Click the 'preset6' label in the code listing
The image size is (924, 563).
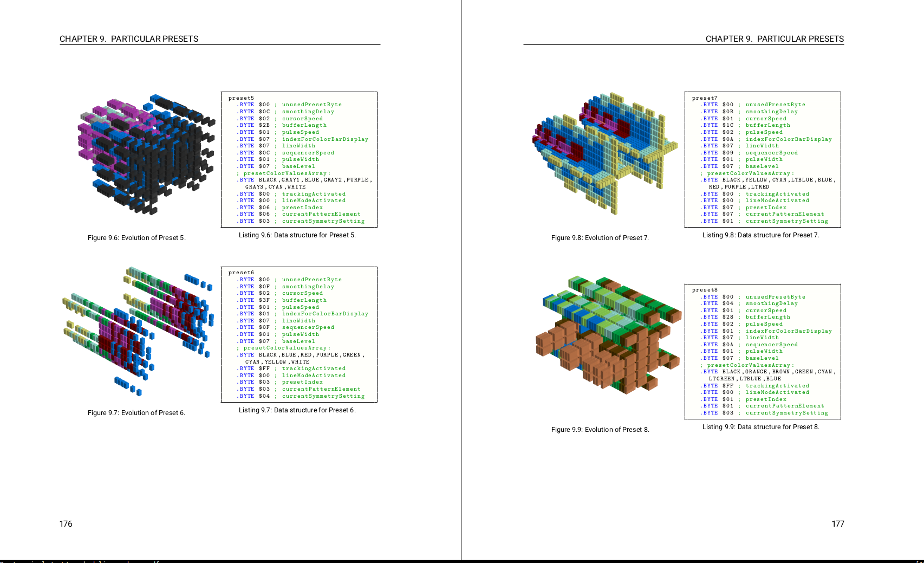pyautogui.click(x=241, y=273)
